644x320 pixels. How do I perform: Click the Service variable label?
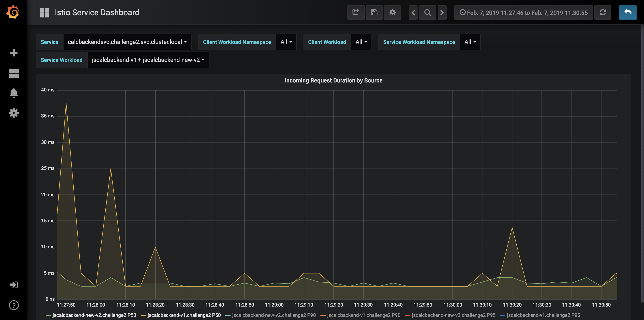[x=49, y=42]
